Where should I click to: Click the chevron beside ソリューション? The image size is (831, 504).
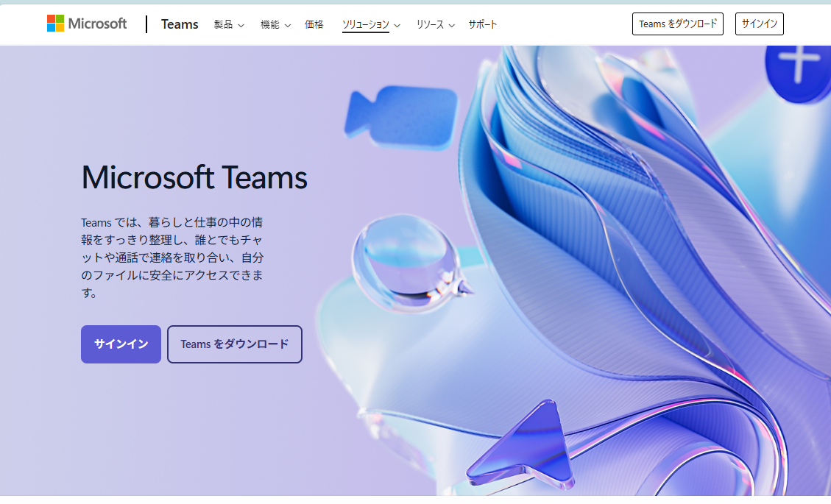pyautogui.click(x=397, y=26)
